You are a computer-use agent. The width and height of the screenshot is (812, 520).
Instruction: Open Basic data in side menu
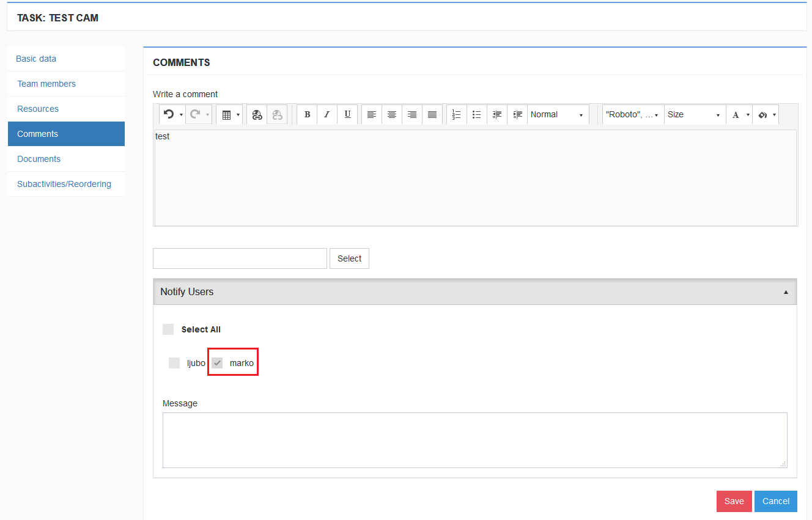pos(66,59)
